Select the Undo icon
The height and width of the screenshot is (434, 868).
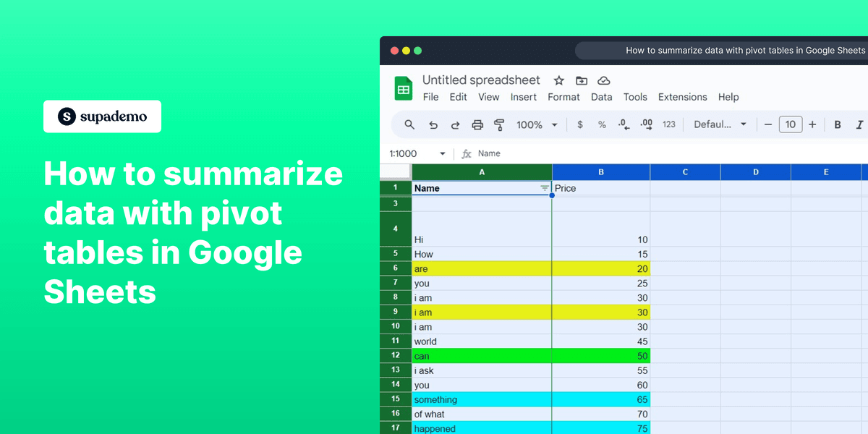433,124
